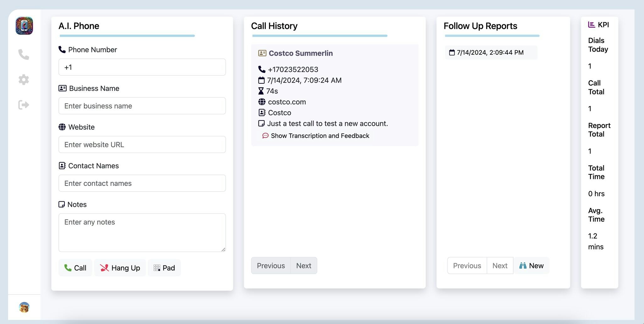The width and height of the screenshot is (644, 324).
Task: Click the A.I. Phone app logo
Action: coord(24,26)
